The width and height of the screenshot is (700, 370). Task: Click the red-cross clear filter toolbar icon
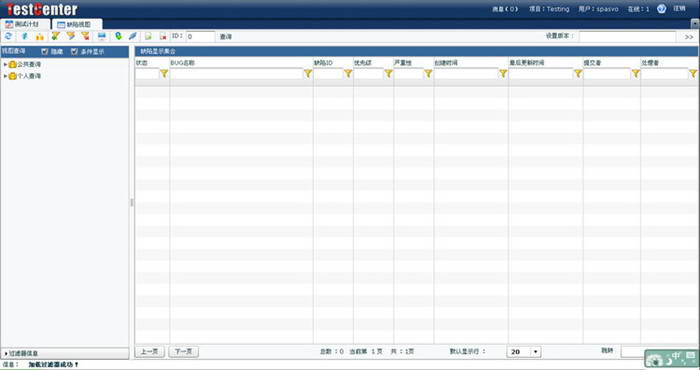(85, 36)
